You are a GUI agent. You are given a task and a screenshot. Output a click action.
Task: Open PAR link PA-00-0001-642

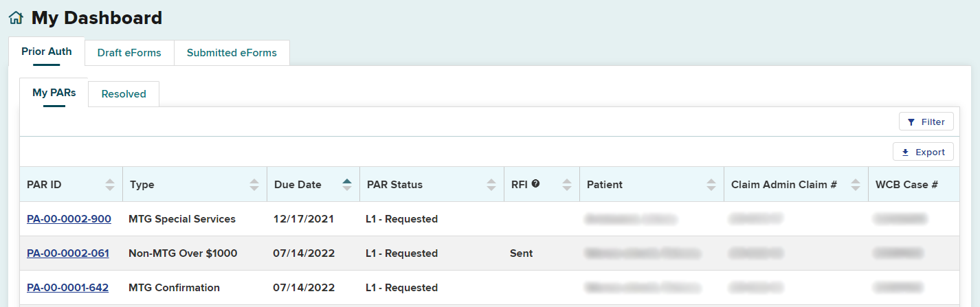(x=67, y=288)
